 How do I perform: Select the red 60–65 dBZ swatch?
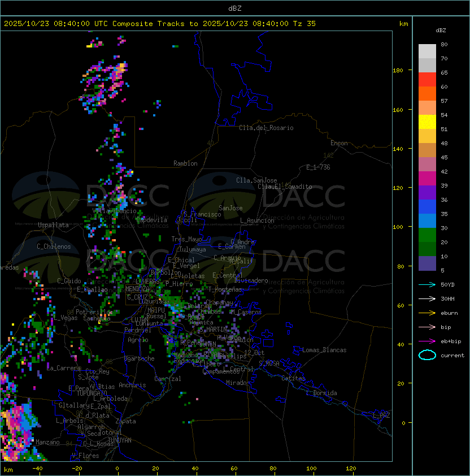click(x=427, y=80)
